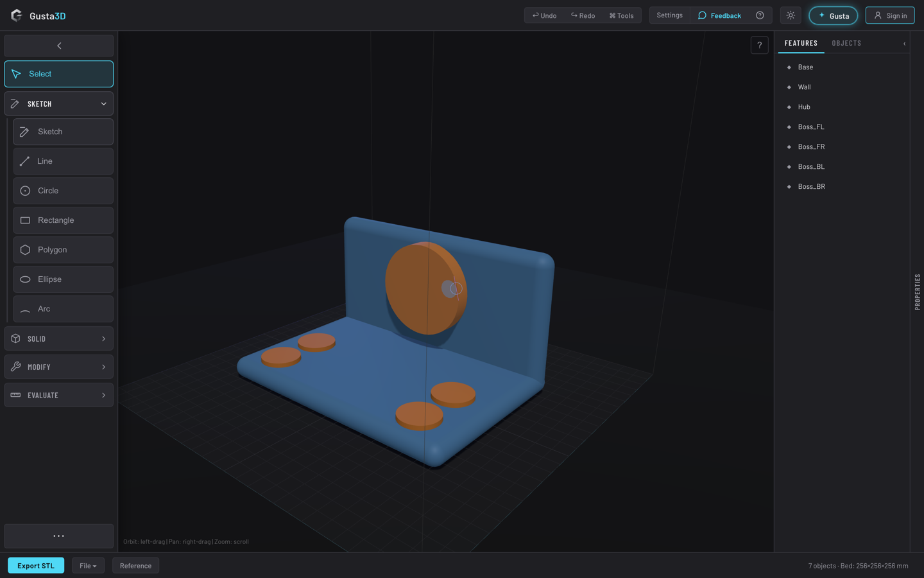
Task: Switch to the FEATURES tab
Action: point(801,43)
